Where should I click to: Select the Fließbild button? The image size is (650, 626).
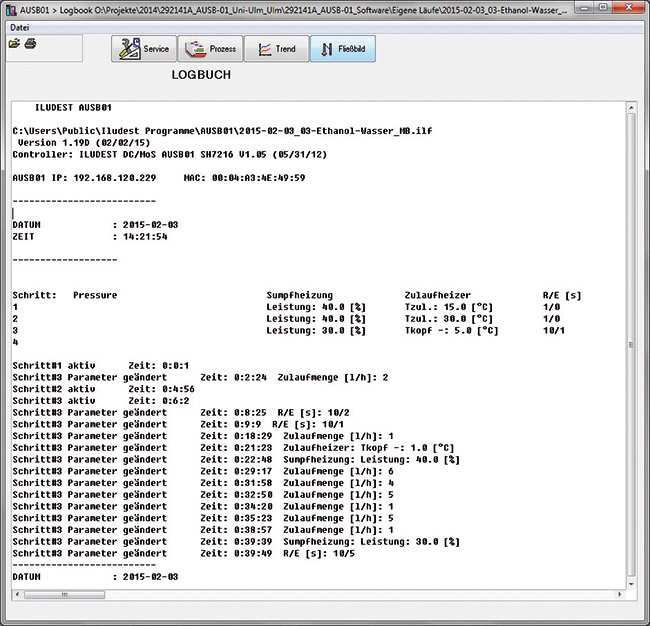pyautogui.click(x=343, y=49)
